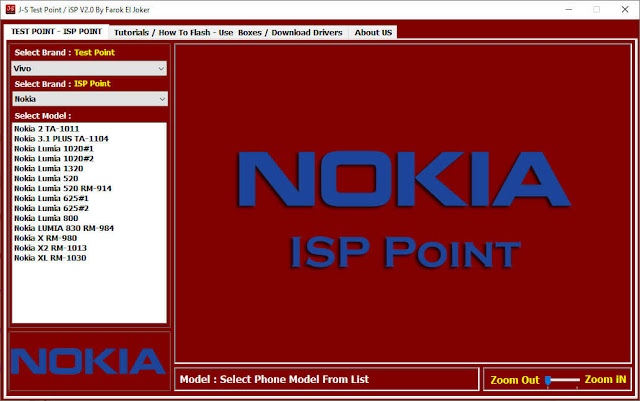The height and width of the screenshot is (401, 640).
Task: Click the J-S app icon in title bar
Action: tap(10, 9)
